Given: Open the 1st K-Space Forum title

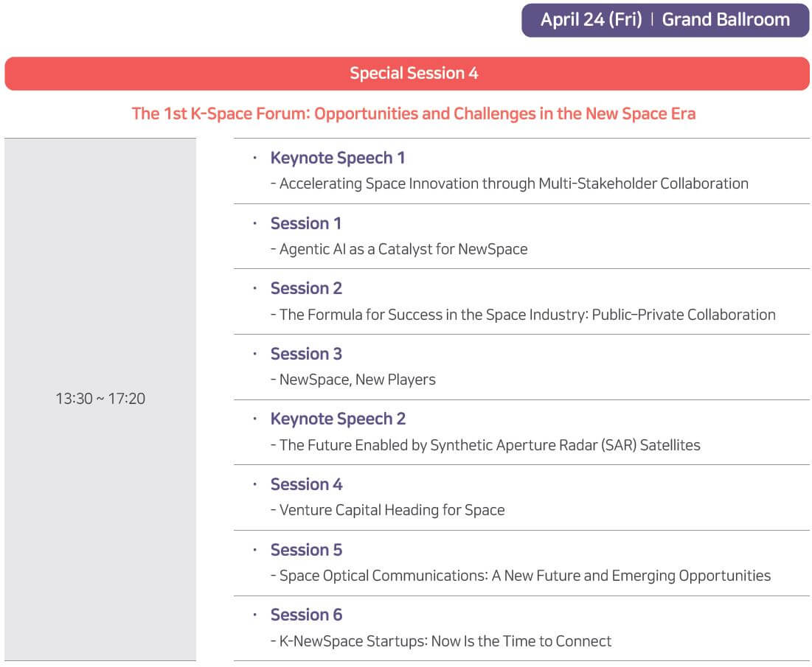Looking at the screenshot, I should tap(413, 114).
